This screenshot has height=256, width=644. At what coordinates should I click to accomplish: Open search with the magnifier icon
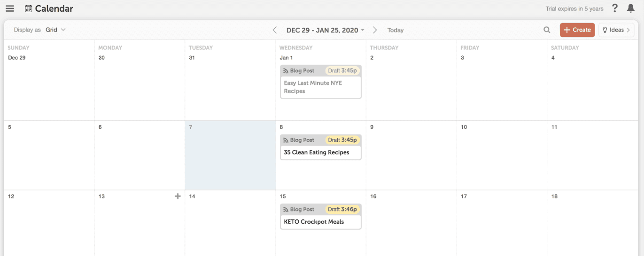click(547, 30)
